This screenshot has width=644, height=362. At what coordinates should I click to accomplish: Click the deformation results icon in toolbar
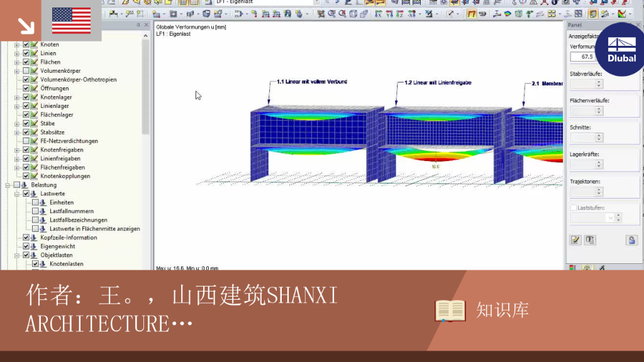(x=497, y=14)
